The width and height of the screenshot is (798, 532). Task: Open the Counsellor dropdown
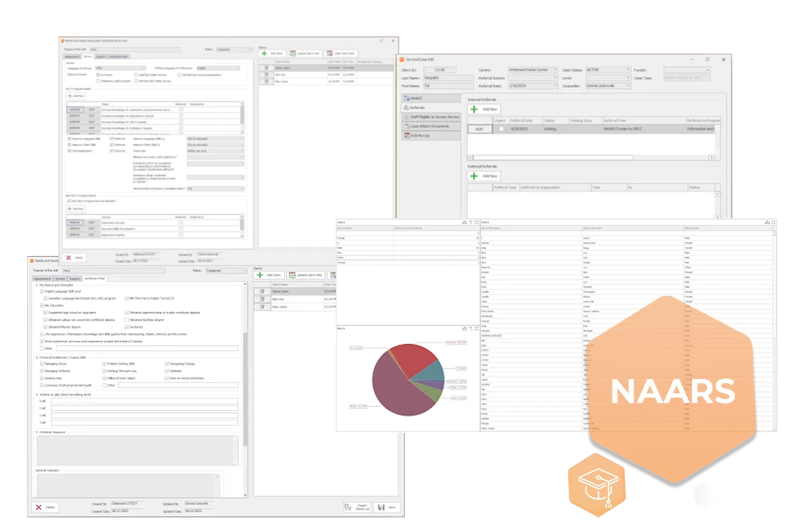(x=608, y=86)
